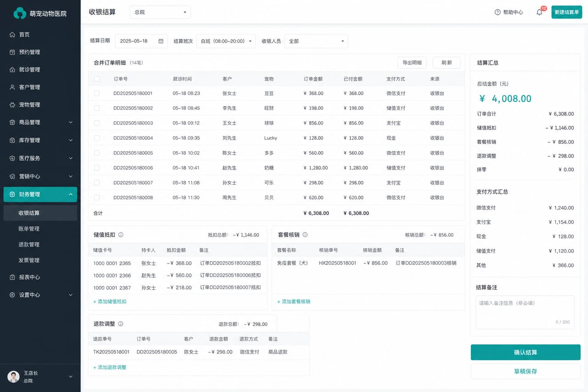Click the 宠物管理 paw icon in sidebar
588x392 pixels.
click(12, 105)
